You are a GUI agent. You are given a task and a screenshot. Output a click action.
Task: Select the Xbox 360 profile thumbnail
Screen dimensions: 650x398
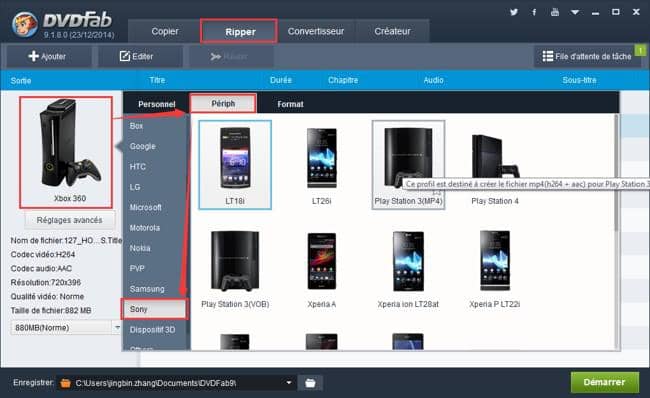click(66, 152)
